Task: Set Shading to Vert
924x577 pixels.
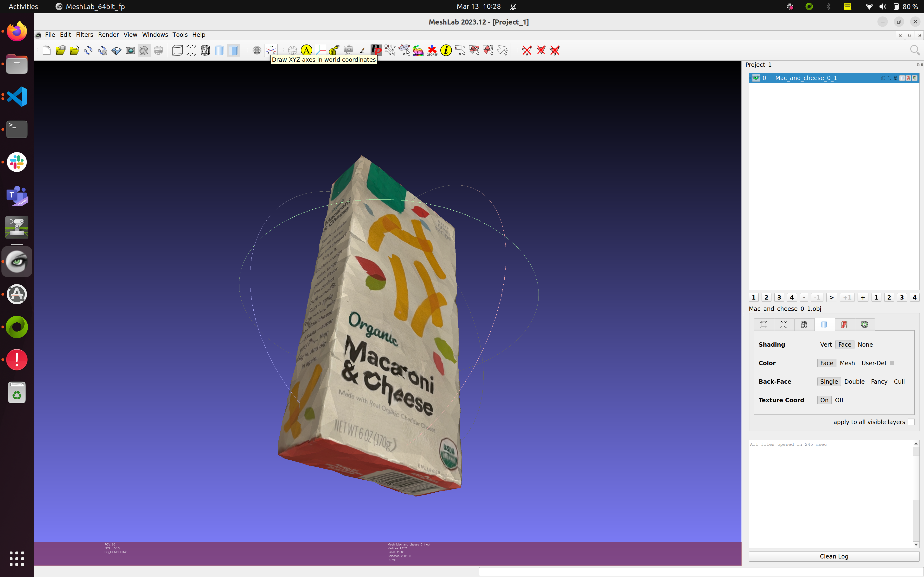Action: pyautogui.click(x=826, y=345)
